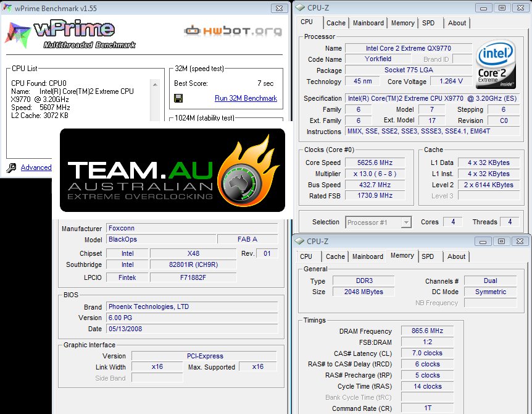
Task: Click the Model BlackOps field
Action: [x=161, y=239]
